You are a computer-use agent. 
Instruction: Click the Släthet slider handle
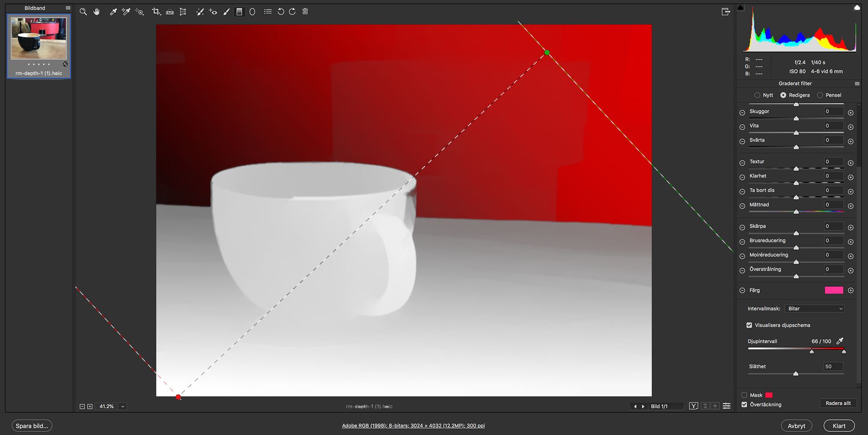pyautogui.click(x=796, y=374)
